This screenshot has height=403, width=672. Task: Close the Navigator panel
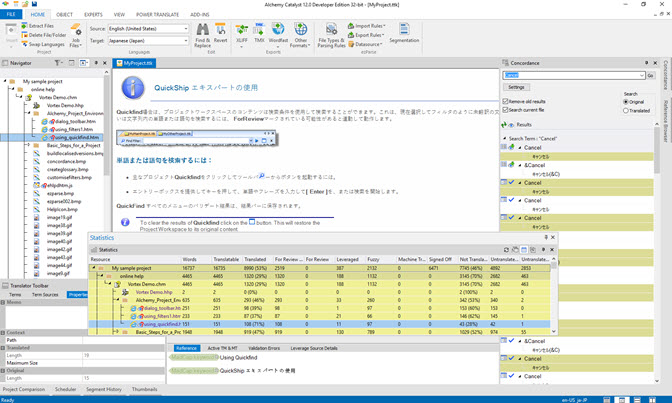coord(105,63)
